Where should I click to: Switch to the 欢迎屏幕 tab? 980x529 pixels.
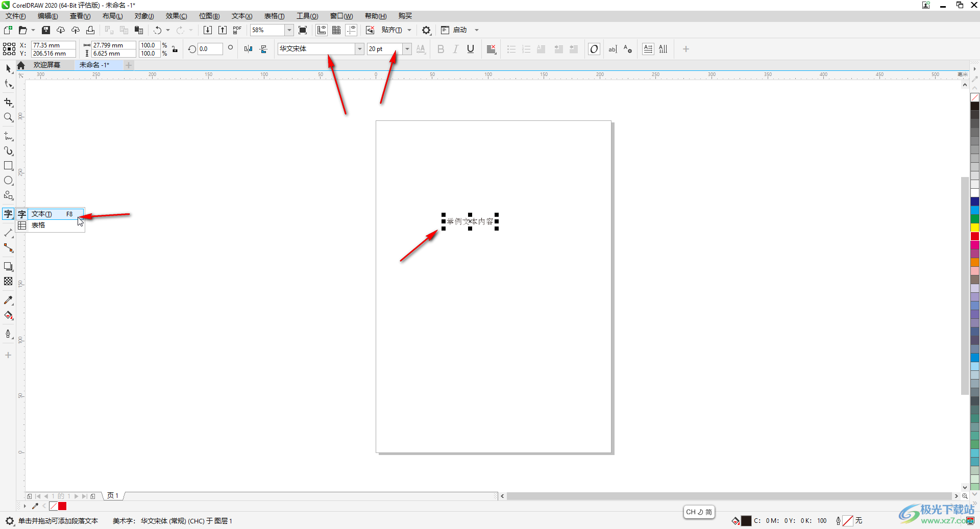click(47, 65)
